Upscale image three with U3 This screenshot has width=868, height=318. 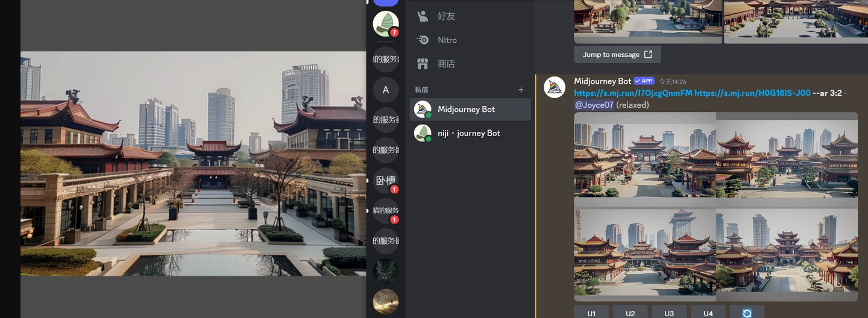pos(669,313)
